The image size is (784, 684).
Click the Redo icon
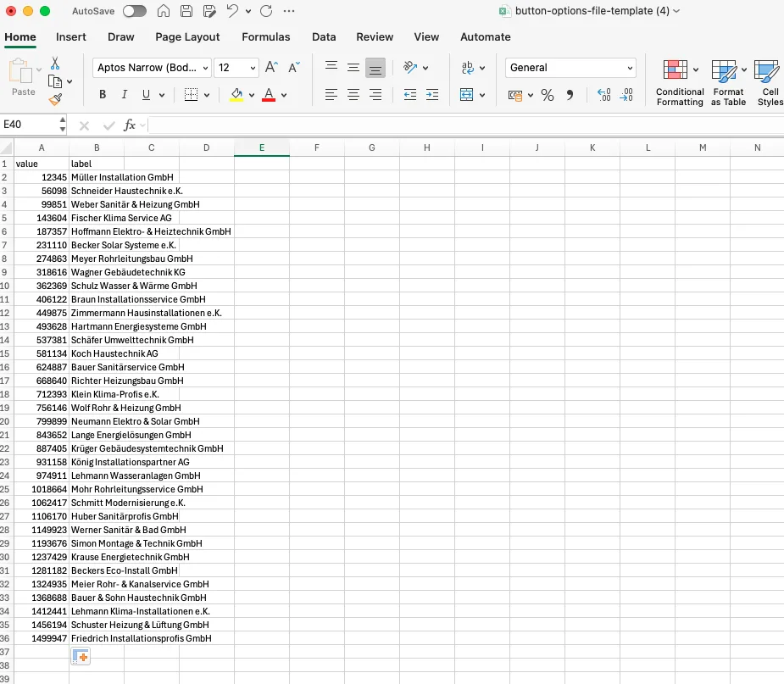click(266, 11)
